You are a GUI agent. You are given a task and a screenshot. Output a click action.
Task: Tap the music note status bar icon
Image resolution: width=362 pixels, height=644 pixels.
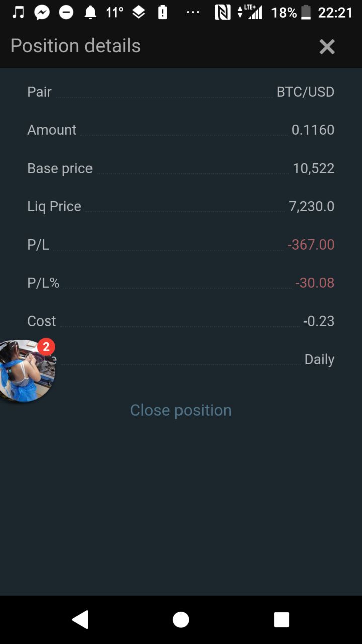click(x=18, y=13)
